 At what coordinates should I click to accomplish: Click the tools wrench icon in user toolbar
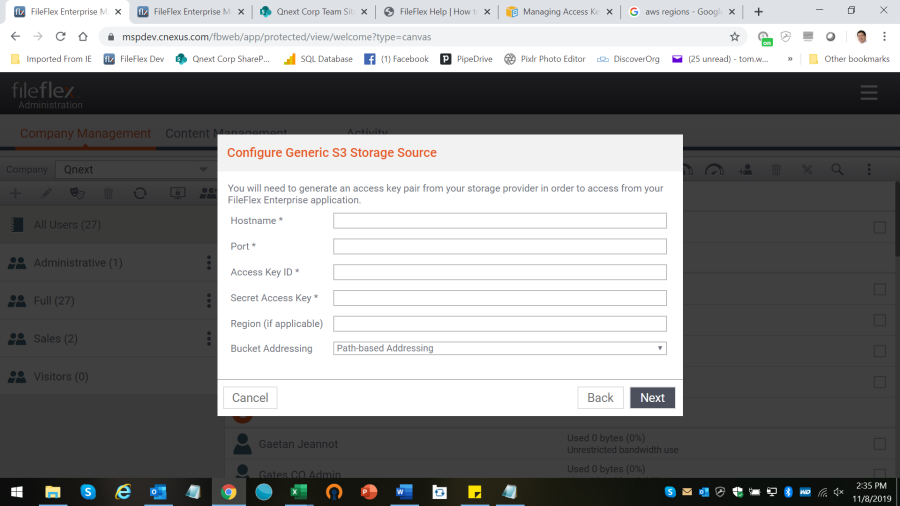click(807, 170)
